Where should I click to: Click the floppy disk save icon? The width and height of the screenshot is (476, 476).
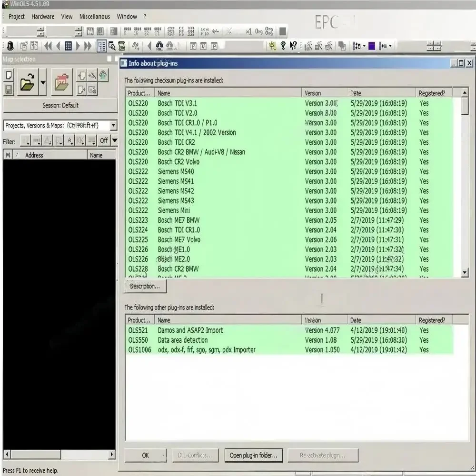click(x=9, y=89)
